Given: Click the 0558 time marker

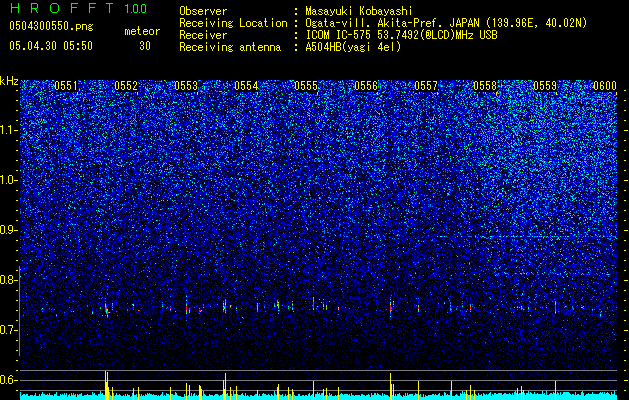Looking at the screenshot, I should click(485, 86).
